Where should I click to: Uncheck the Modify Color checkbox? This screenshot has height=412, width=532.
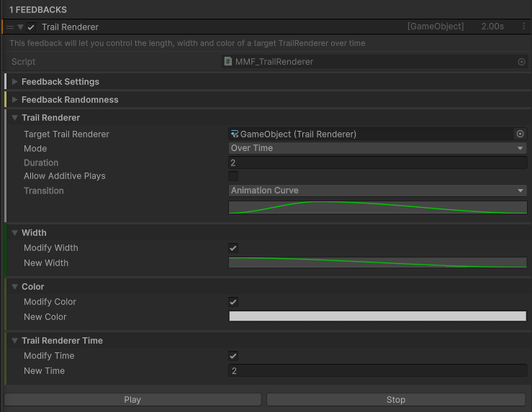tap(233, 302)
